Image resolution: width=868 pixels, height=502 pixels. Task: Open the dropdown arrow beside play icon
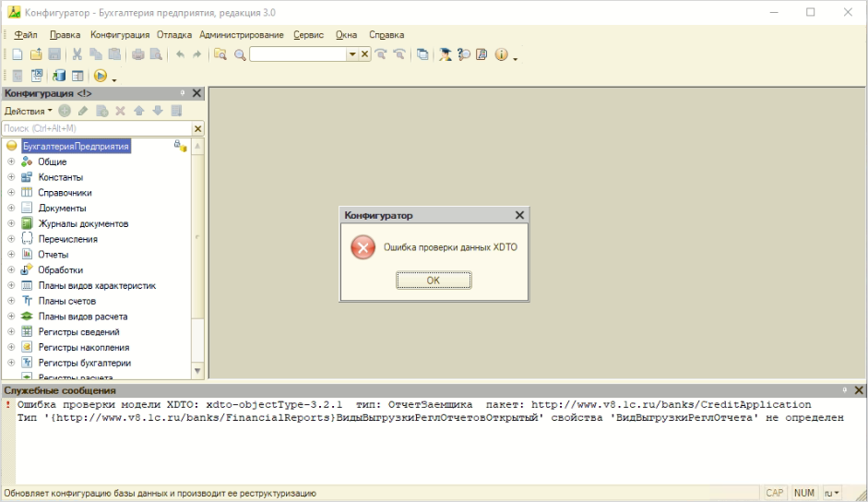114,79
